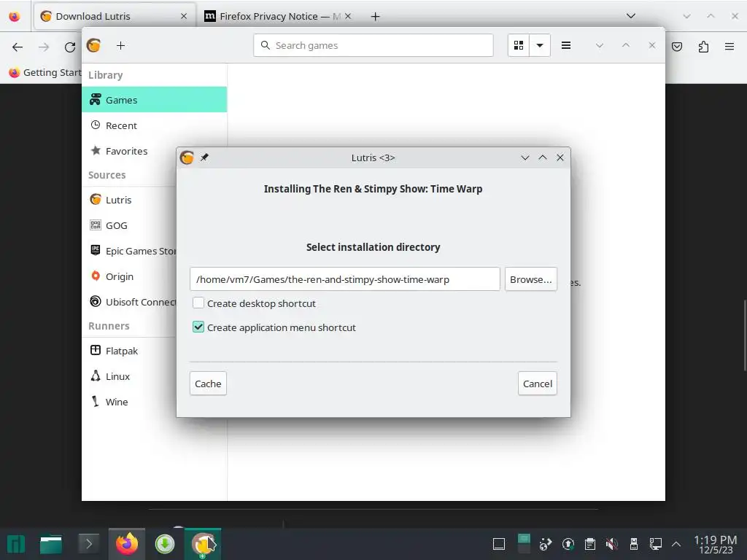
Task: Open removable devices tray icon
Action: click(634, 544)
